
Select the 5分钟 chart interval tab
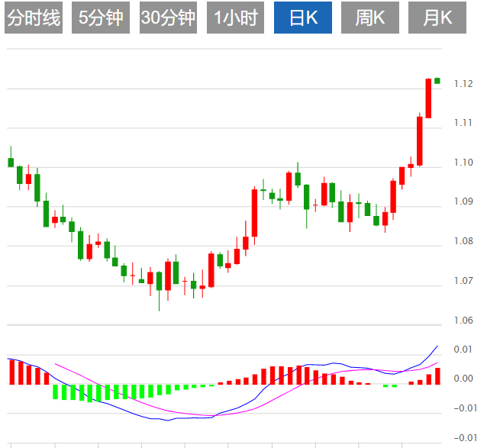click(x=101, y=18)
